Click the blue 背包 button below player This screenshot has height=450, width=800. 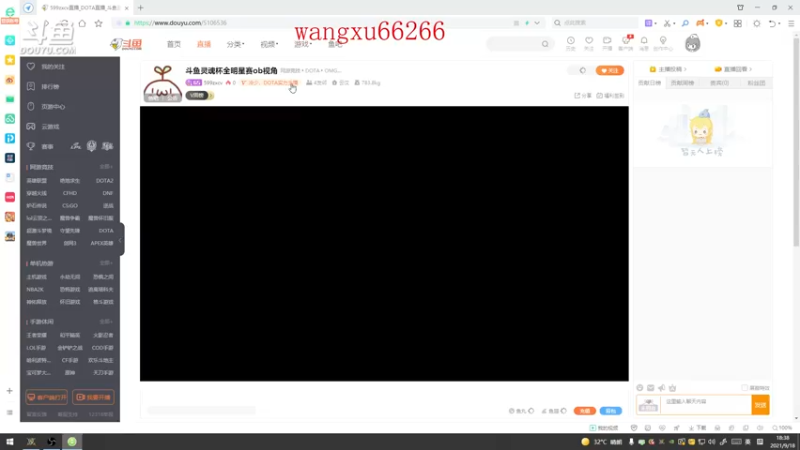pos(611,411)
